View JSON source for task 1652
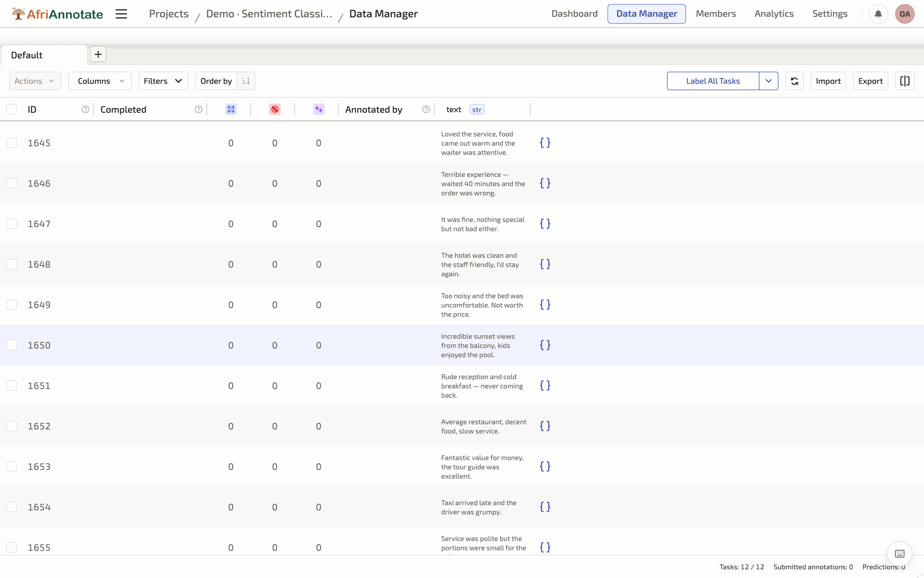Image resolution: width=924 pixels, height=578 pixels. (x=545, y=426)
